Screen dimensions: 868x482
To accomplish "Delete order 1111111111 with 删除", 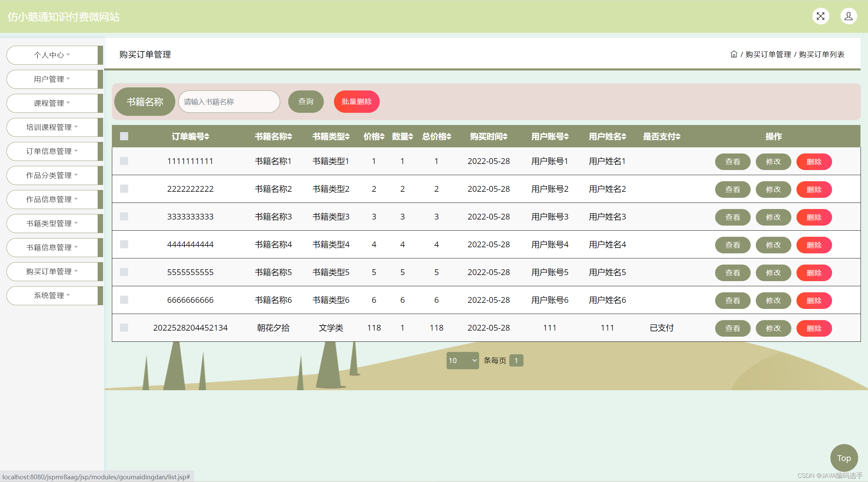I will click(814, 162).
